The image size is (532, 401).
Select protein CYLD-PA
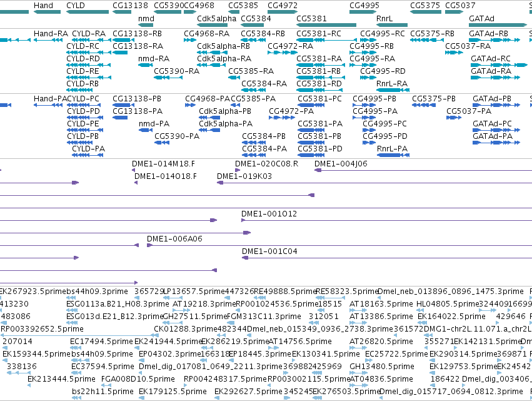point(89,149)
